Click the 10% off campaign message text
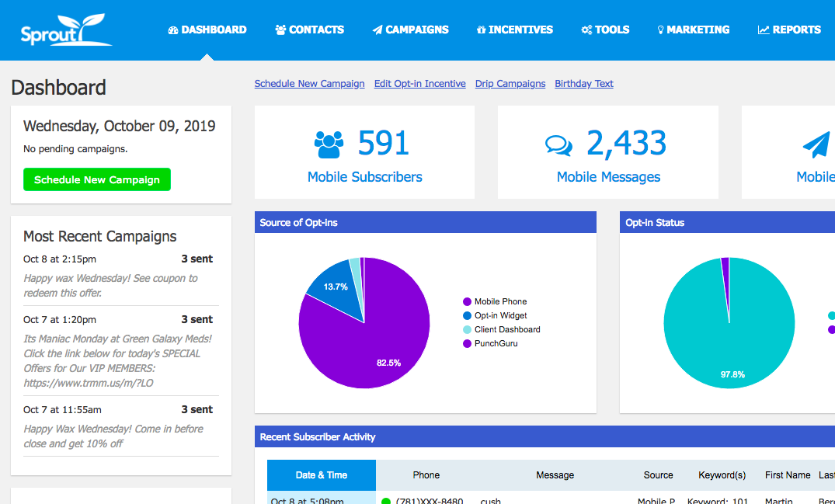 tap(113, 436)
